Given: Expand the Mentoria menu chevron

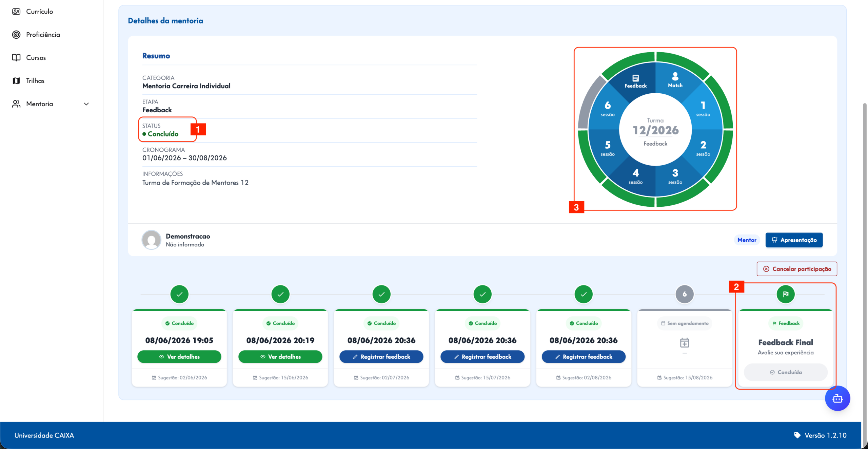Looking at the screenshot, I should tap(86, 104).
